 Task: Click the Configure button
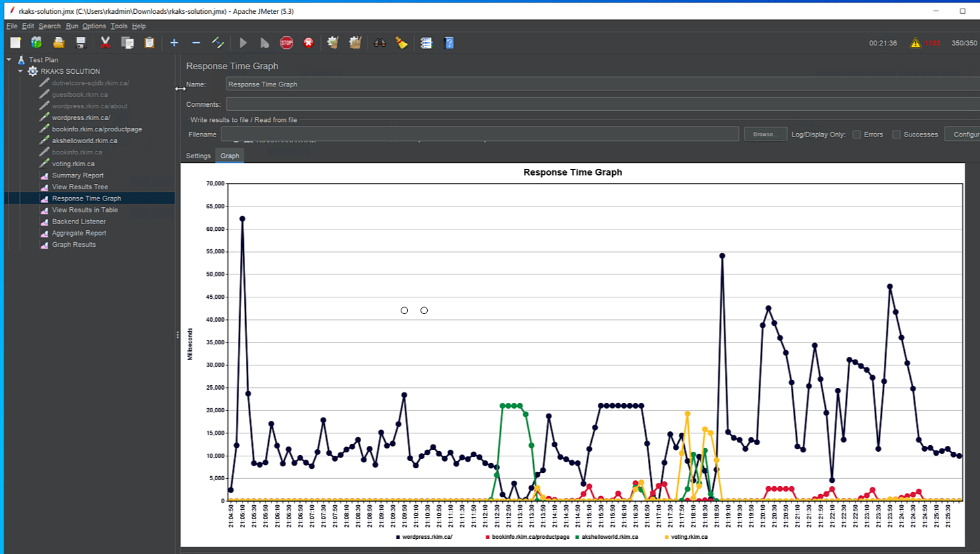(962, 135)
